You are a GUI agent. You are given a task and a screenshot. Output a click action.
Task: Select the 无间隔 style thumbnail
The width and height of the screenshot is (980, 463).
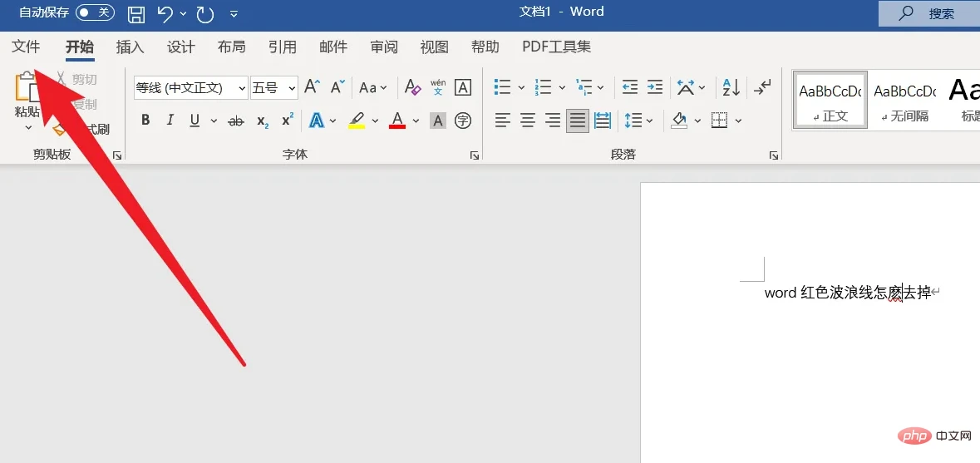[904, 100]
